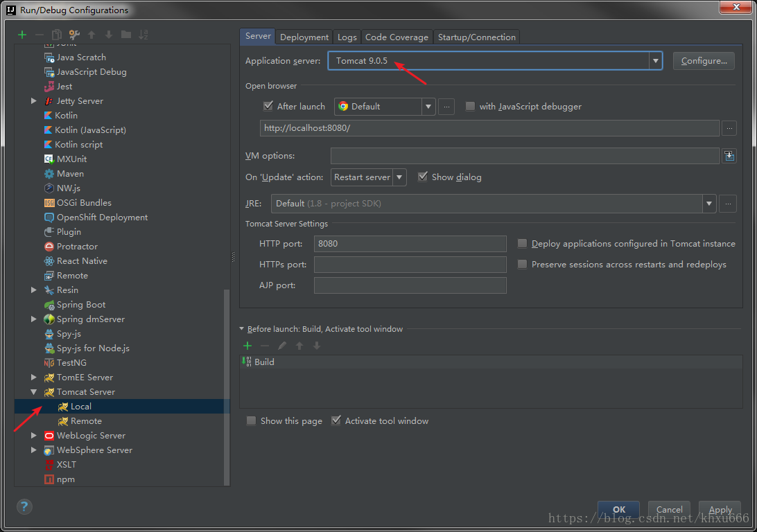
Task: Toggle Show this page checkbox
Action: point(251,420)
